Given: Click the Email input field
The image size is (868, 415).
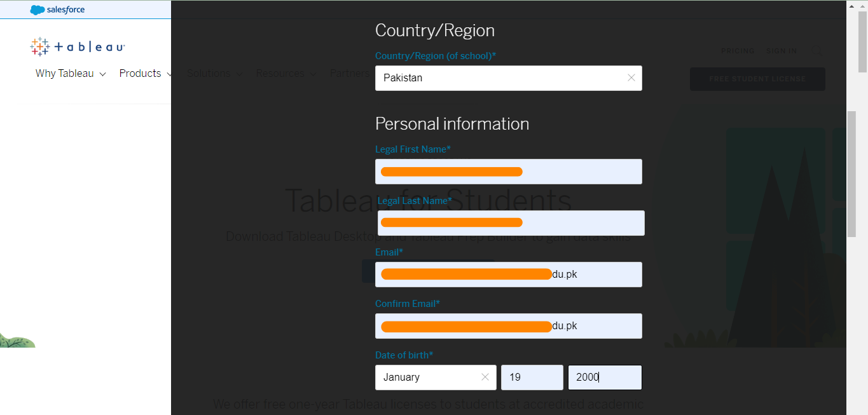Looking at the screenshot, I should pos(509,275).
